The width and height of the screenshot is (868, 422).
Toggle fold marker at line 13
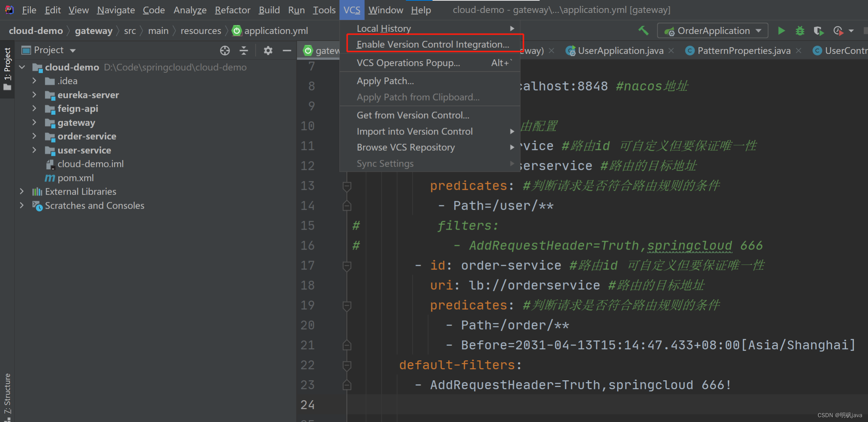(x=347, y=186)
